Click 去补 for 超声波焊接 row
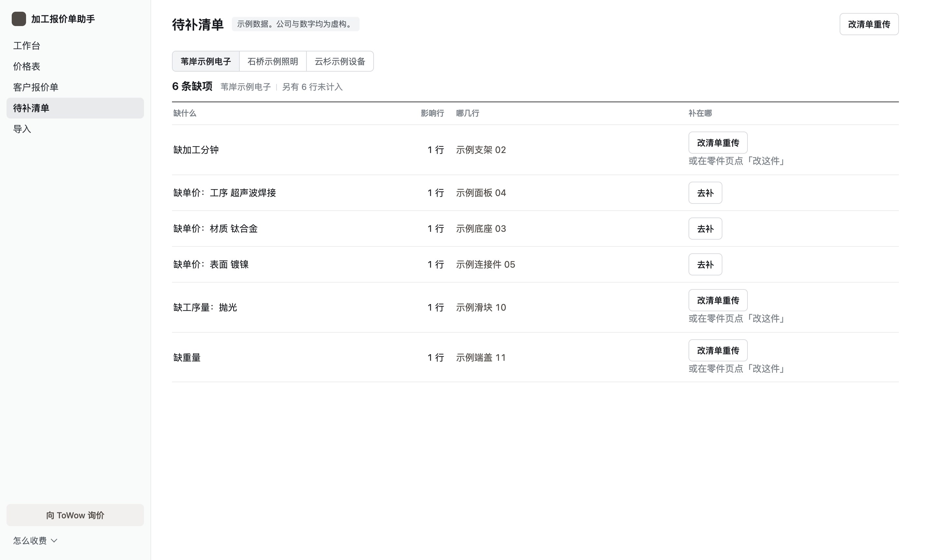This screenshot has width=938, height=560. (705, 193)
